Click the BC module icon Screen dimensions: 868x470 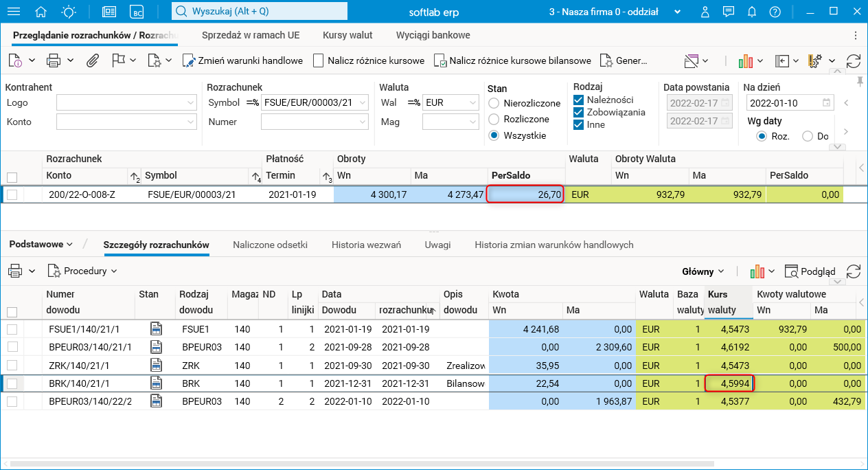pos(137,12)
